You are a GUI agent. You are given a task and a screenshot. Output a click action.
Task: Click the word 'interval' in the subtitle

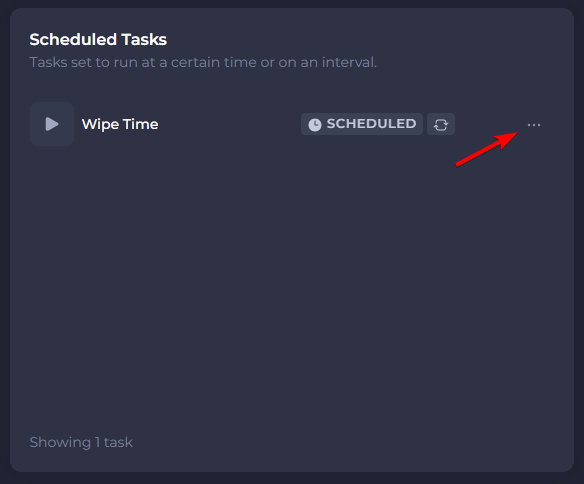tap(349, 62)
